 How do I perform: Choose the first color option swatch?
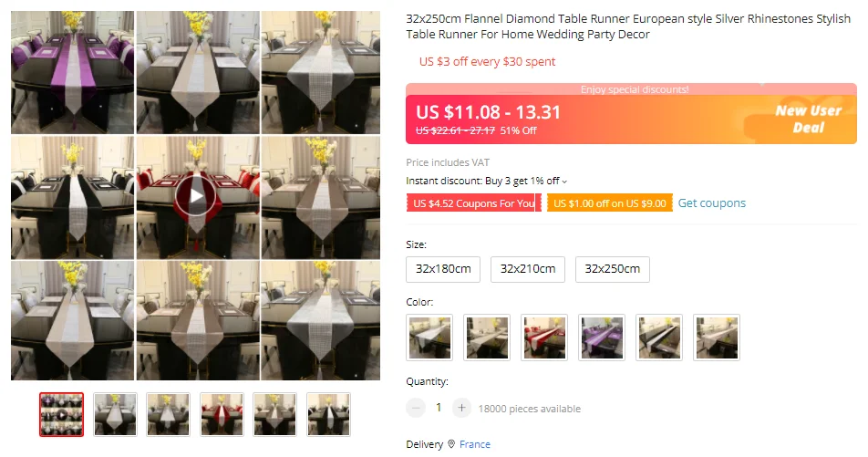tap(429, 338)
